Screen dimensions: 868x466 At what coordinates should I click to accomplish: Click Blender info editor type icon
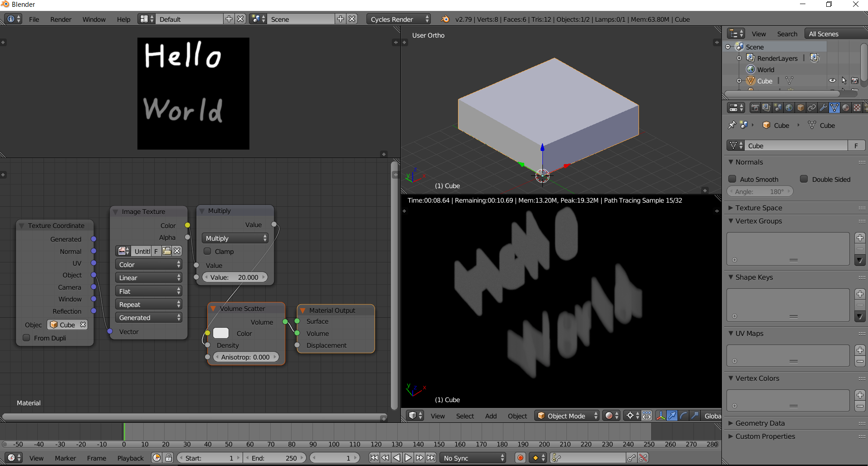coord(13,19)
